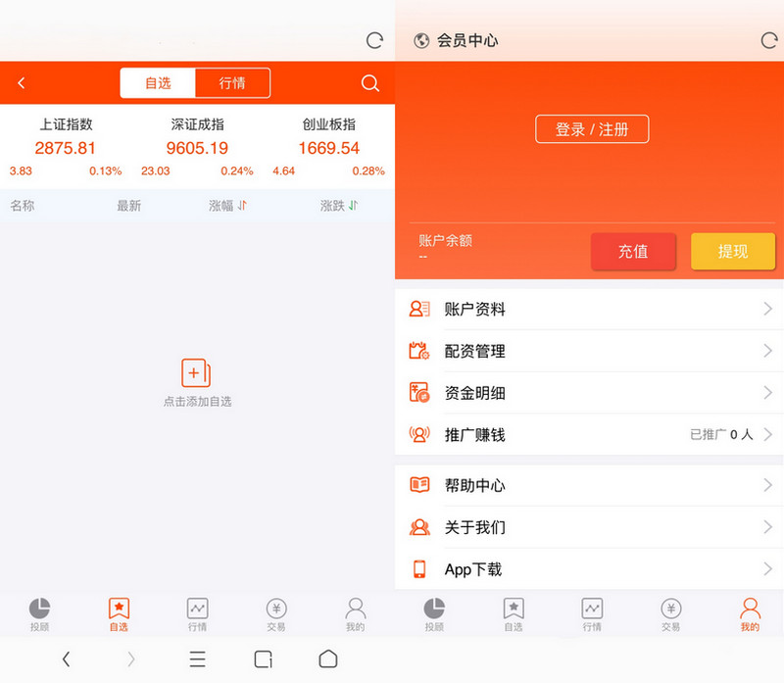
Task: Tap the browser back arrow
Action: (x=66, y=659)
